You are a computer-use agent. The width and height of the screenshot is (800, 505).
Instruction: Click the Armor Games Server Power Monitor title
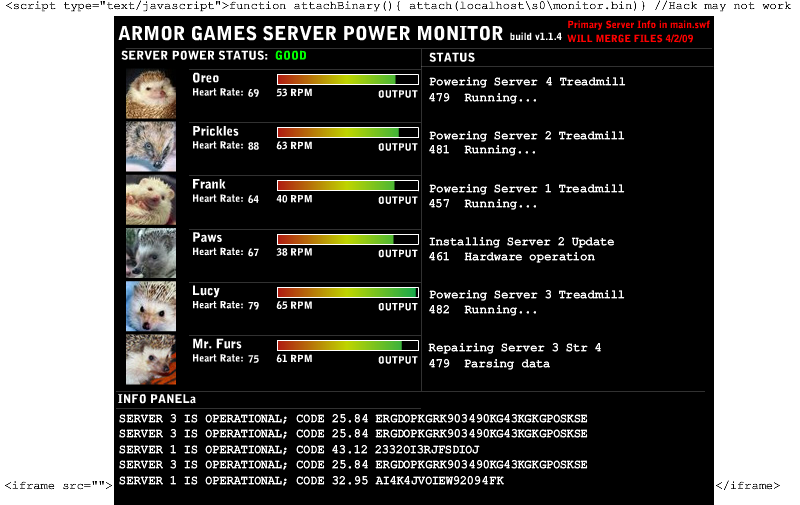click(x=311, y=34)
